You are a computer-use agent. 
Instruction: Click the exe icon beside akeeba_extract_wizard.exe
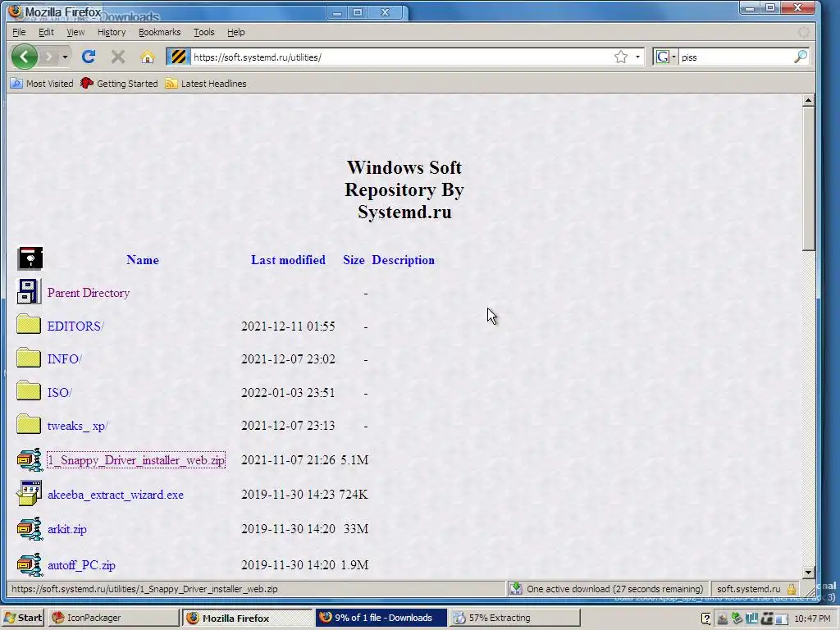click(x=30, y=493)
